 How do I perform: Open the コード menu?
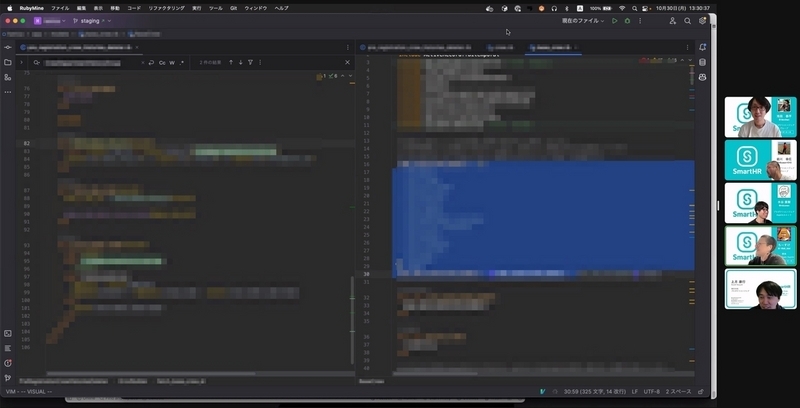click(x=134, y=8)
